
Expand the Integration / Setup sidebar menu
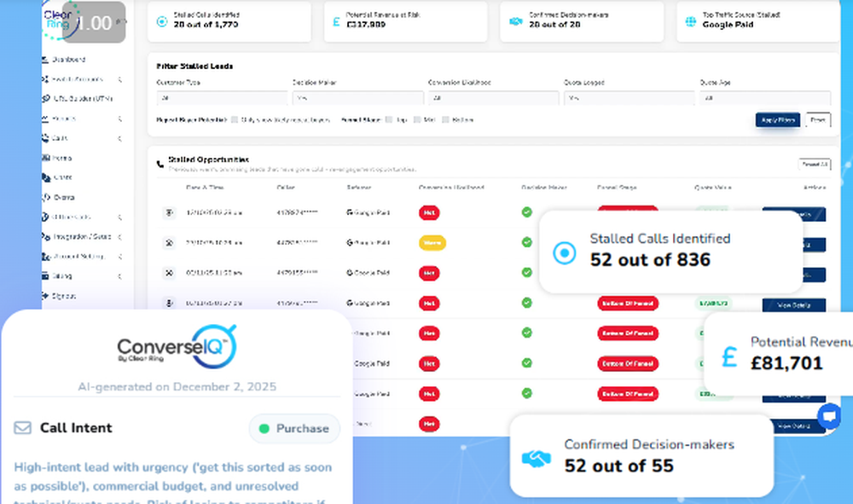[x=81, y=236]
